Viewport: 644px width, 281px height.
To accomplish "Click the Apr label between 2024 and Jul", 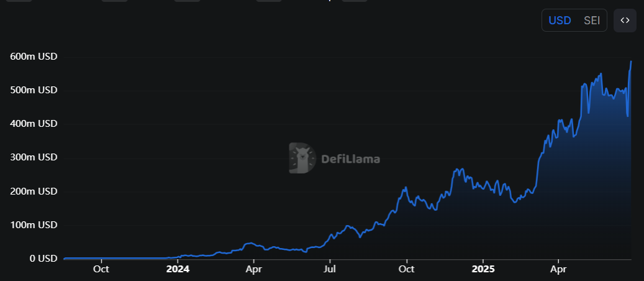I will point(253,269).
